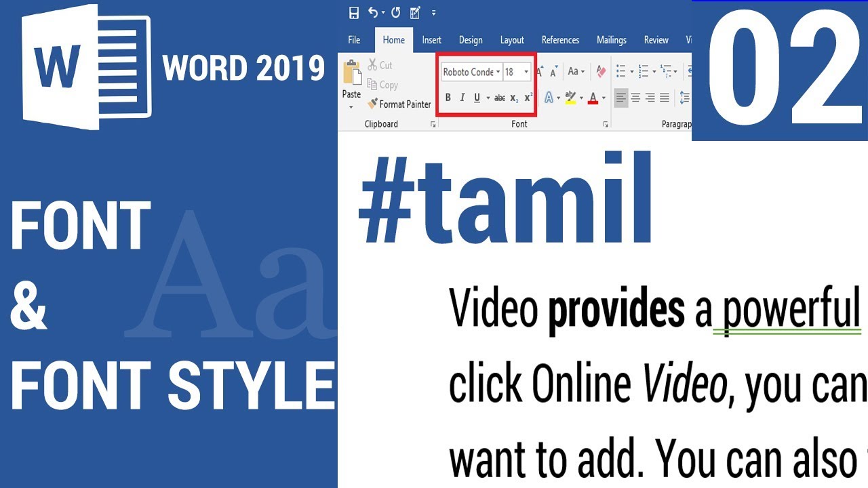Image resolution: width=868 pixels, height=488 pixels.
Task: Click the Save icon in the quick access toolbar
Action: click(353, 13)
